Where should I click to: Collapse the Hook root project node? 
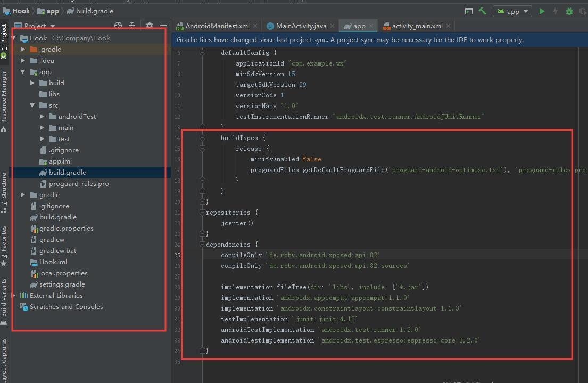pyautogui.click(x=13, y=38)
